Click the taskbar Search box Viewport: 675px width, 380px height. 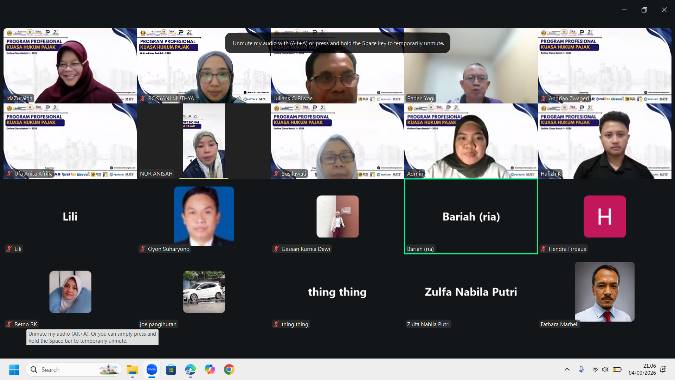click(x=73, y=370)
